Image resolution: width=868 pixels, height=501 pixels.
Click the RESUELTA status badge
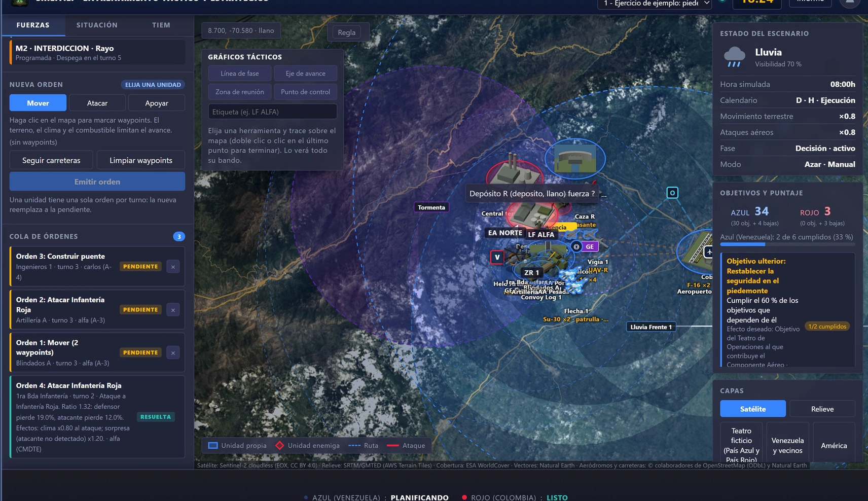156,417
